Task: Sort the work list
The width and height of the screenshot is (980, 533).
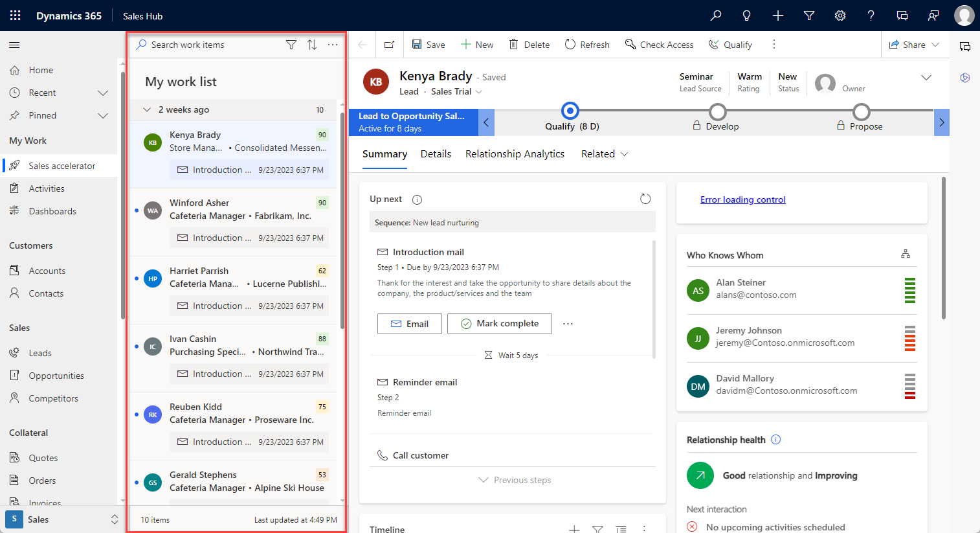Action: 312,45
